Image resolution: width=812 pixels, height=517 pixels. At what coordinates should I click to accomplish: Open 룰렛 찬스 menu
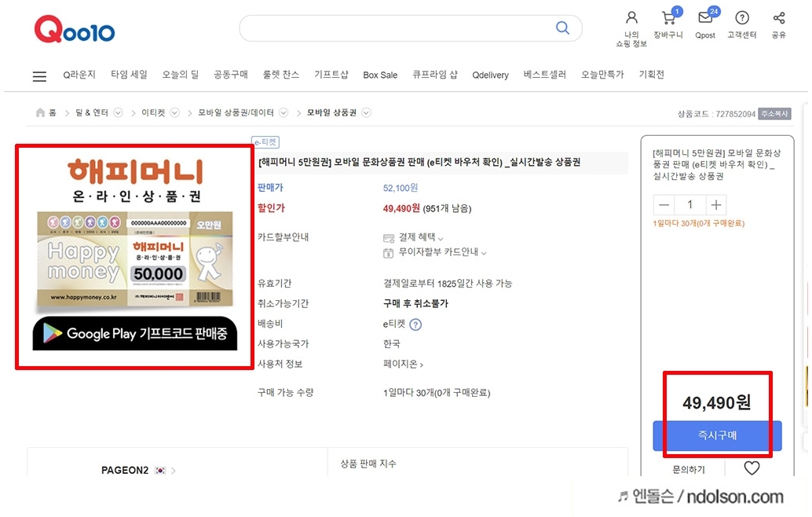point(280,75)
